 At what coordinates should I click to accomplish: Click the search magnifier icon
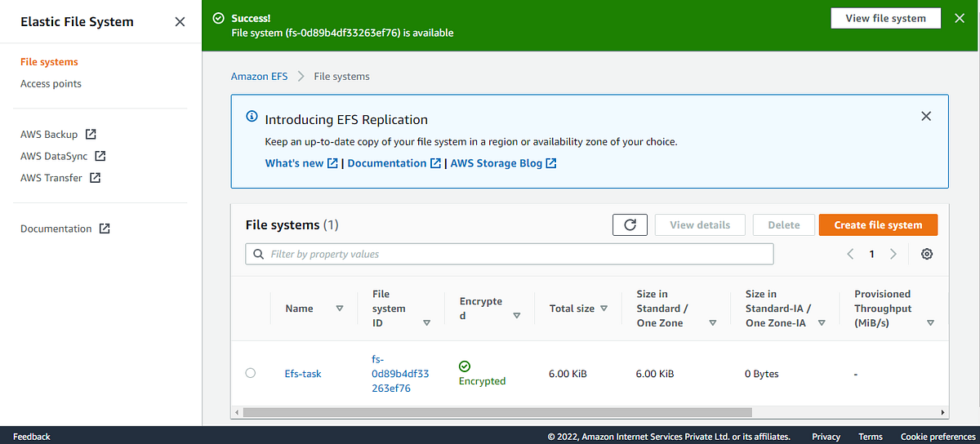click(x=258, y=254)
